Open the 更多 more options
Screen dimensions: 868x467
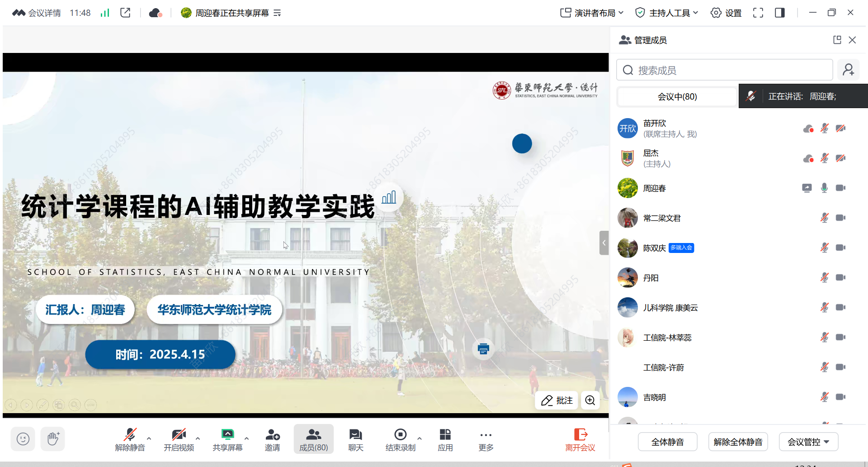(x=486, y=440)
